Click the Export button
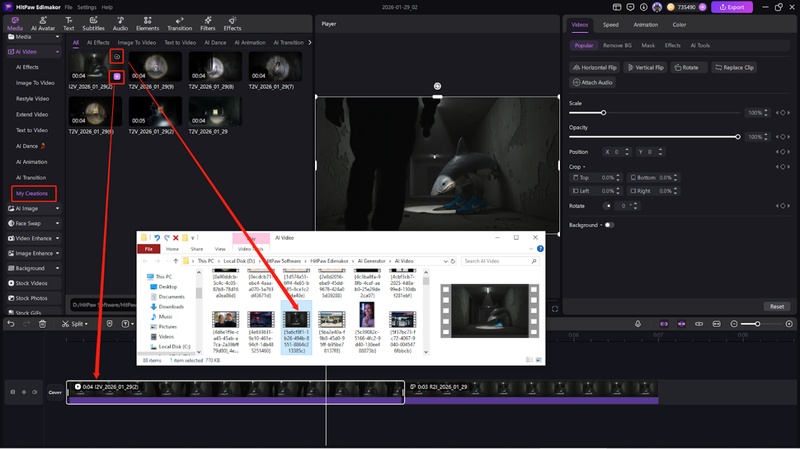The height and width of the screenshot is (449, 800). click(x=731, y=7)
